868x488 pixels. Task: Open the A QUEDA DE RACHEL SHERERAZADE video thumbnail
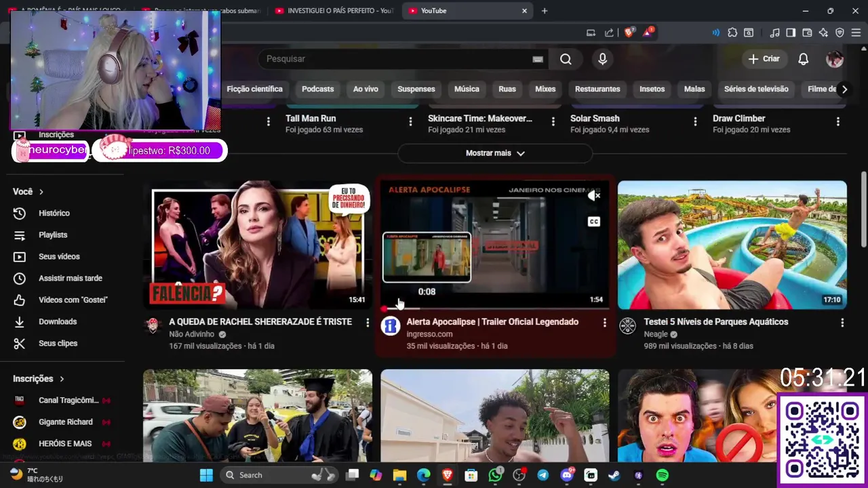coord(258,245)
